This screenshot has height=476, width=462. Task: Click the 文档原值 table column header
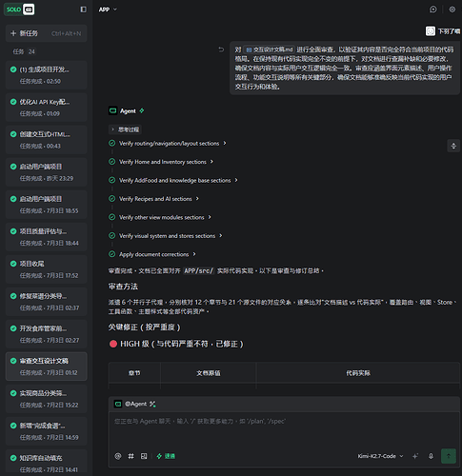coord(209,373)
